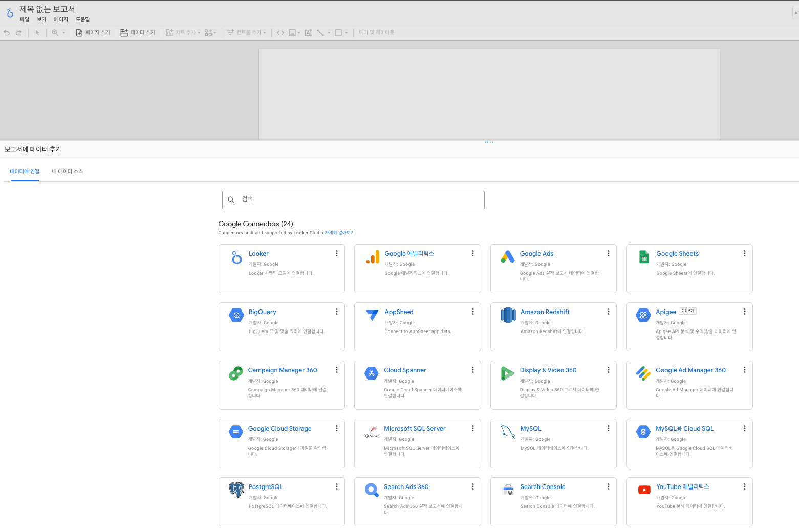
Task: Select the YouTube Analytics connector icon
Action: (644, 490)
